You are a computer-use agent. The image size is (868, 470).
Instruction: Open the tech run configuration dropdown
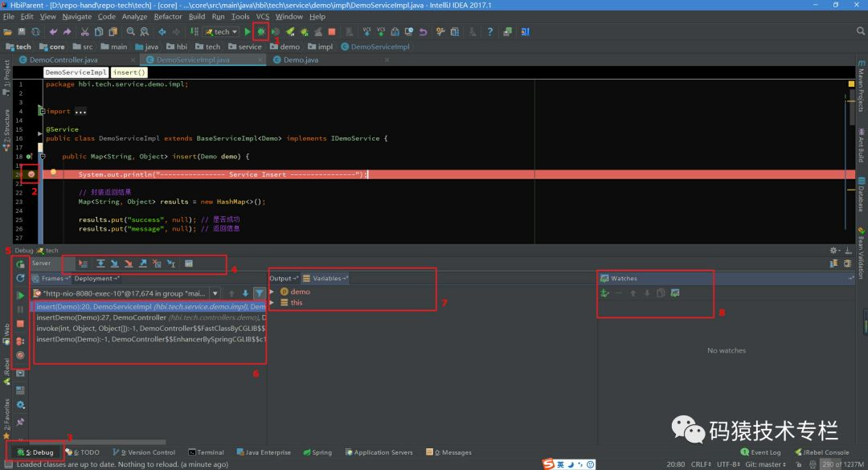click(222, 32)
